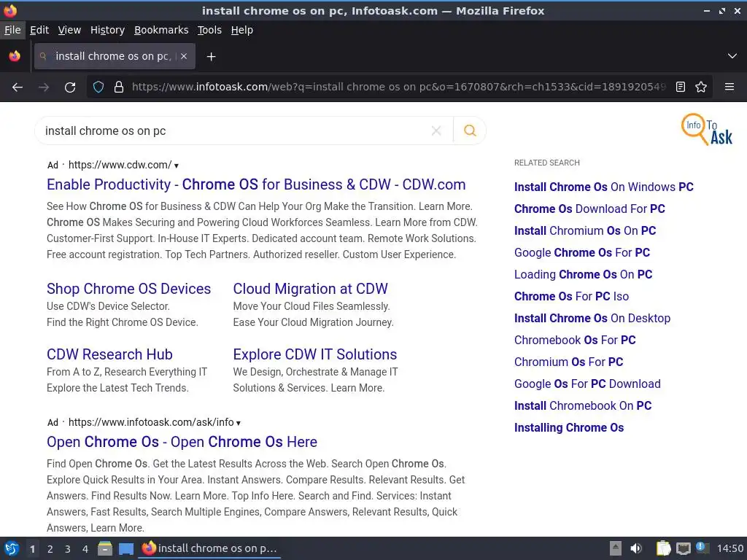Click the 14:50 taskbar clock
Image resolution: width=747 pixels, height=560 pixels.
coord(729,548)
